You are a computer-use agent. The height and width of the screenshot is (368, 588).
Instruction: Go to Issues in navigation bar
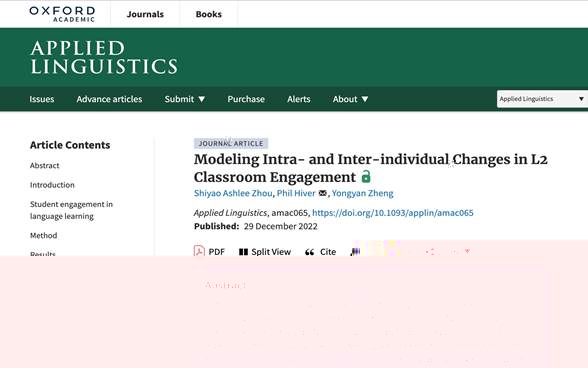pos(42,99)
